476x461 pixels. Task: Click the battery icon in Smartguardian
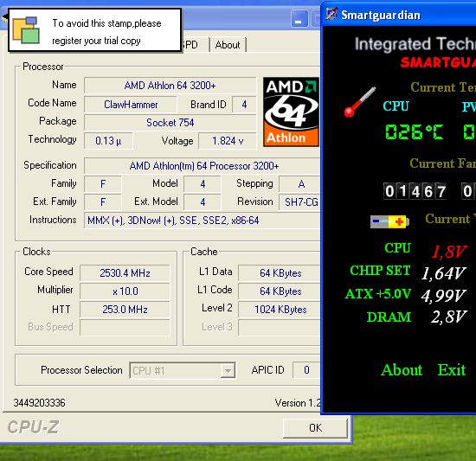pyautogui.click(x=389, y=221)
